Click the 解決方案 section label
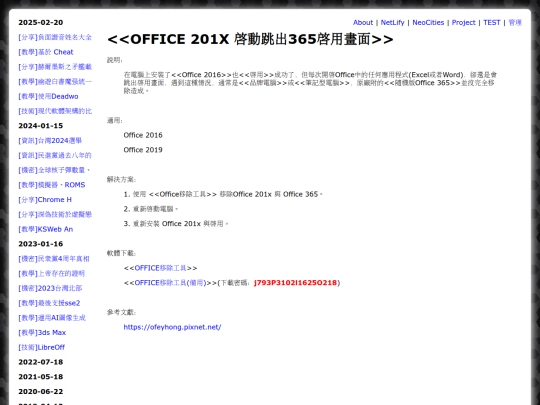Screen dimensions: 540x405 point(121,179)
